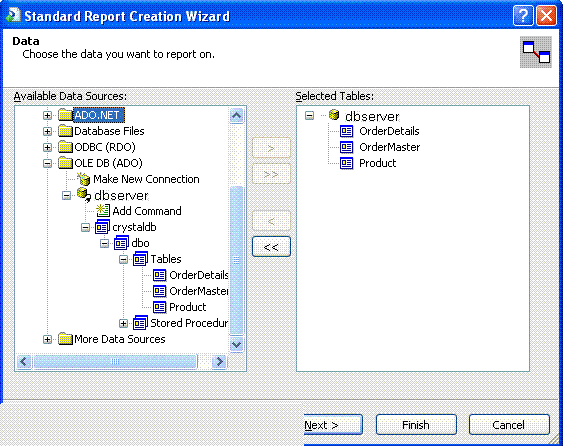
Task: Click the OLE DB (ADO) folder icon
Action: coord(65,163)
